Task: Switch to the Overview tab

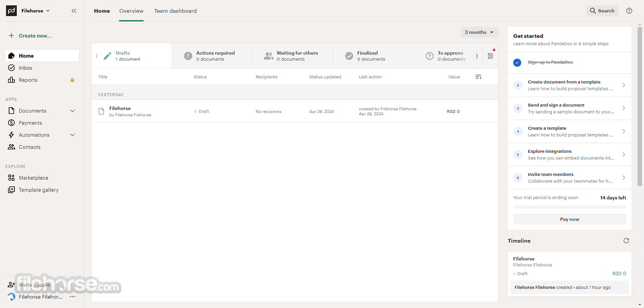Action: pyautogui.click(x=131, y=11)
